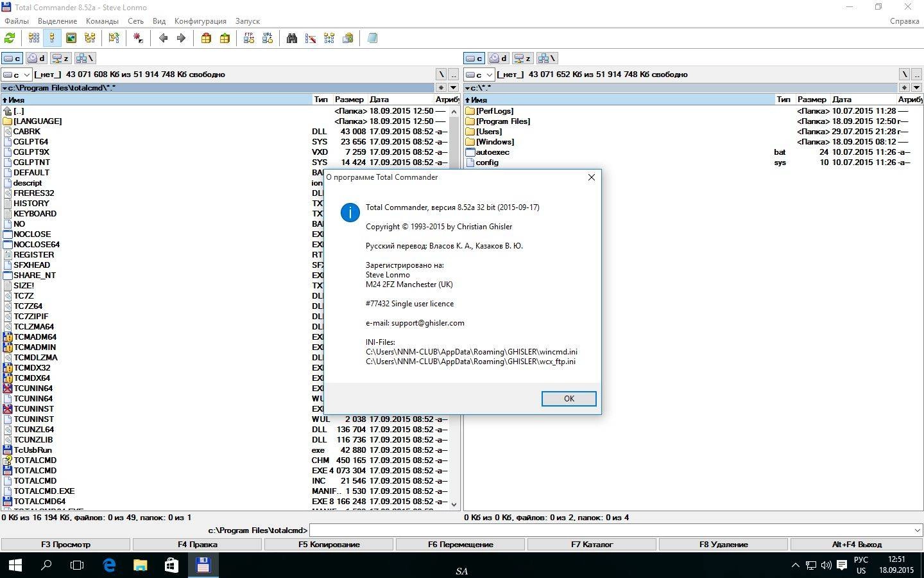The image size is (924, 578).
Task: Go to parent directory in right panel
Action: 917,74
